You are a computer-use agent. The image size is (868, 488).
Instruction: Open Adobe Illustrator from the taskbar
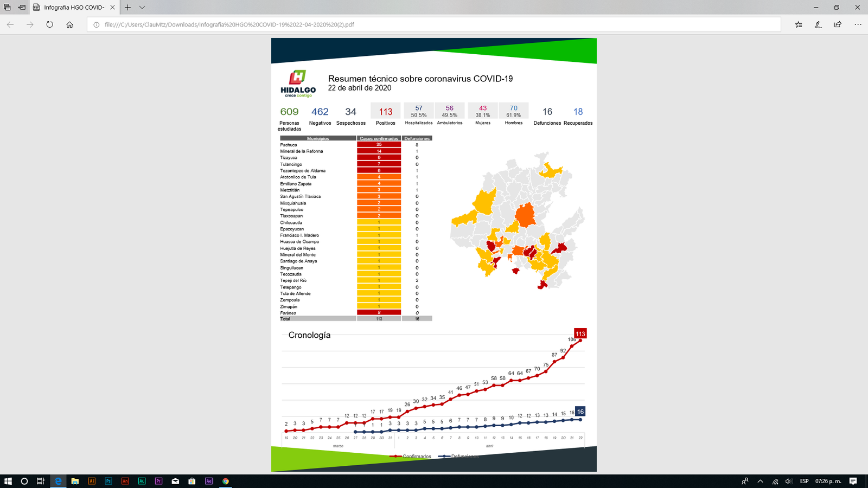(92, 481)
